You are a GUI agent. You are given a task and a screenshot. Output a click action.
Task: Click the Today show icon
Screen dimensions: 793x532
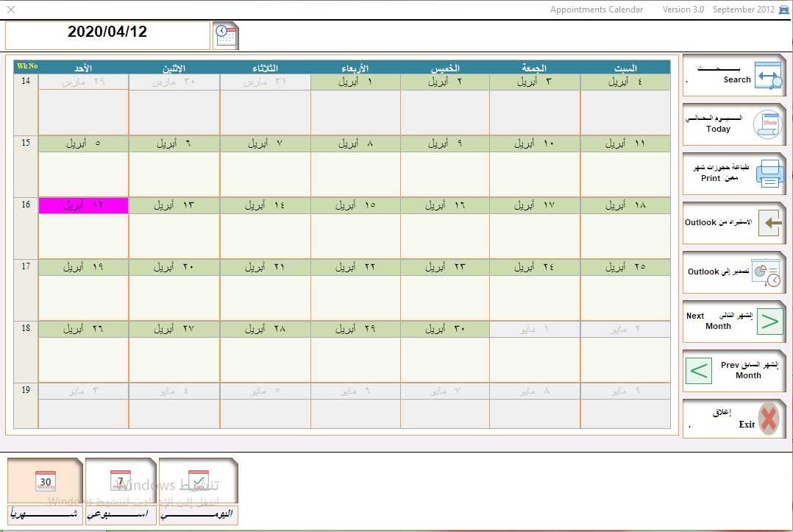pyautogui.click(x=768, y=124)
